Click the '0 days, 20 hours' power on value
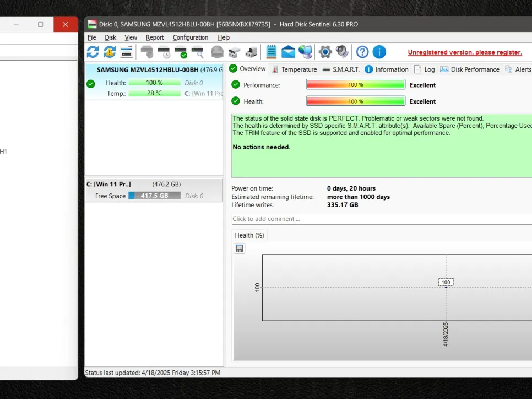Image resolution: width=532 pixels, height=399 pixels. [351, 188]
